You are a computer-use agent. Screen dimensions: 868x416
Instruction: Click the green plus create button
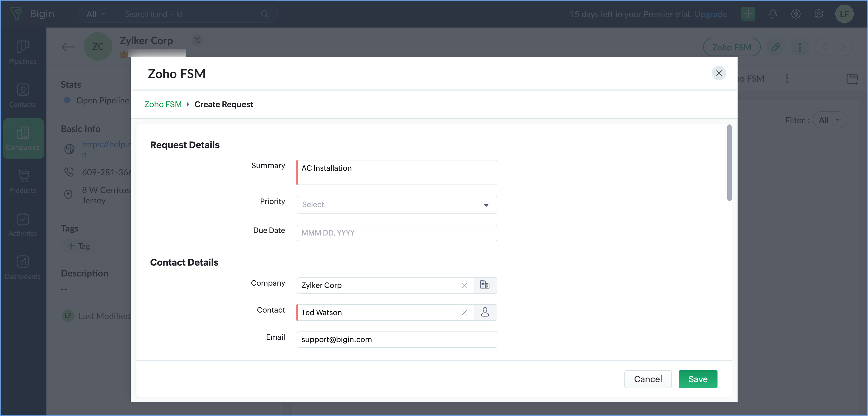[x=748, y=14]
